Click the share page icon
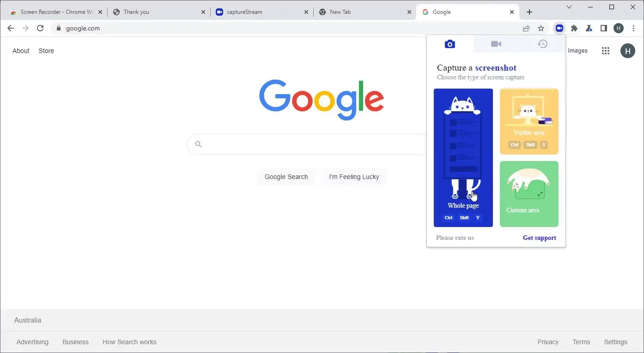The width and height of the screenshot is (644, 353). pyautogui.click(x=526, y=28)
